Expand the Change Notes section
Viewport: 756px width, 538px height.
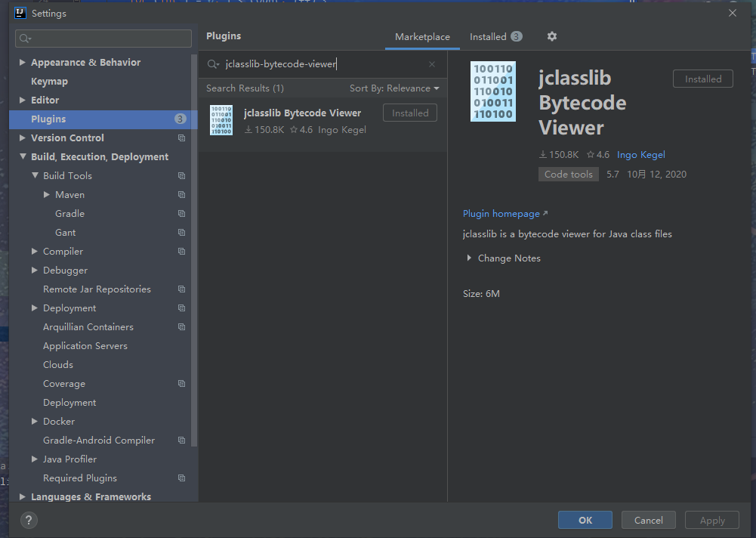coord(469,258)
